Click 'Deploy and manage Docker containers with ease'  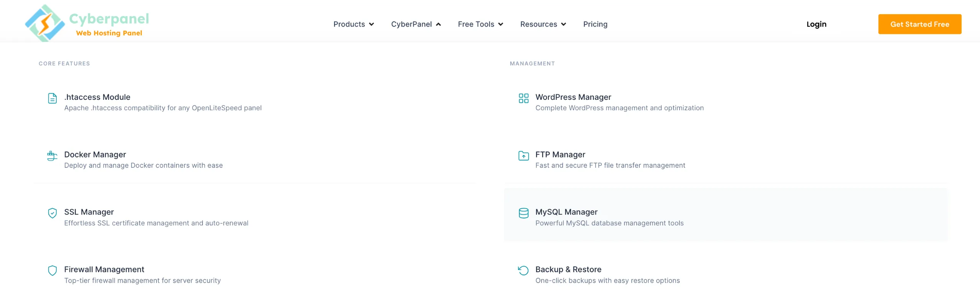pyautogui.click(x=143, y=165)
